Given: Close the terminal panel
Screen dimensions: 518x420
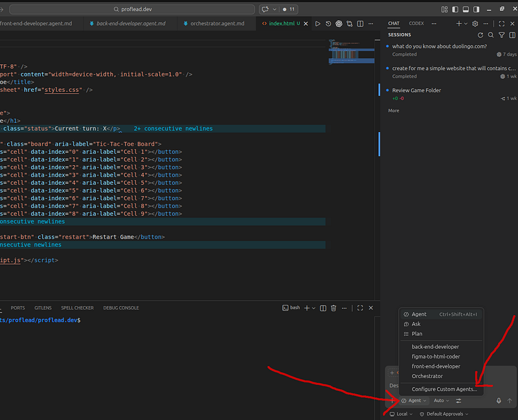Looking at the screenshot, I should [x=370, y=308].
